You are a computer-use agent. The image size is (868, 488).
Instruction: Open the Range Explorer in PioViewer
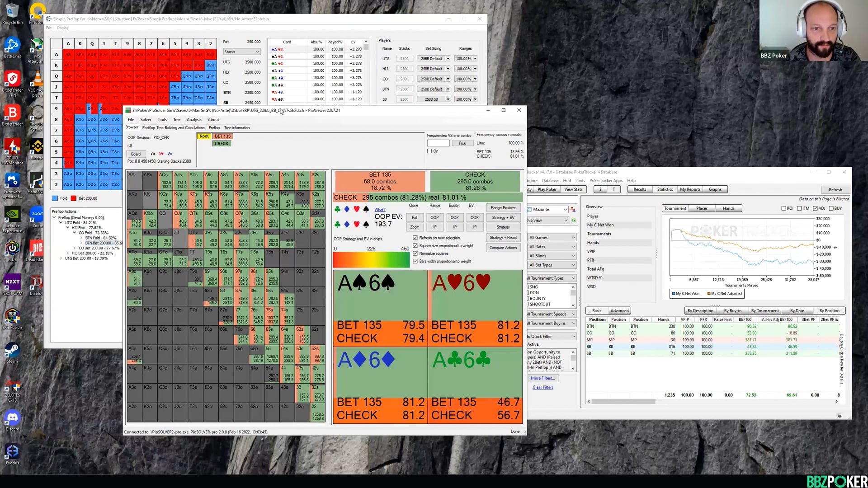pyautogui.click(x=503, y=208)
